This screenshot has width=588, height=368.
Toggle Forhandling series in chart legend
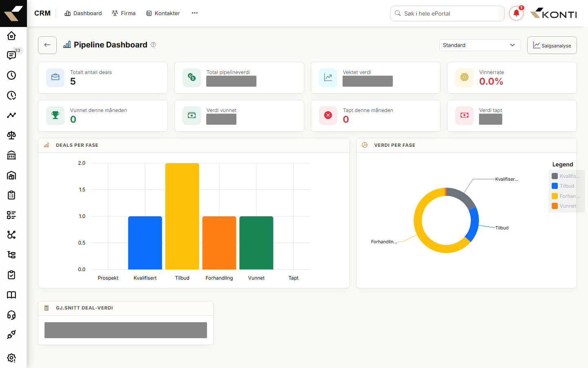tap(566, 196)
